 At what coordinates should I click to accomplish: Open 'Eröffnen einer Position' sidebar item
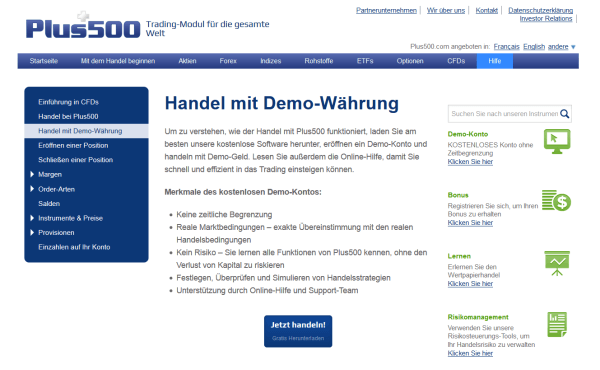click(x=73, y=145)
